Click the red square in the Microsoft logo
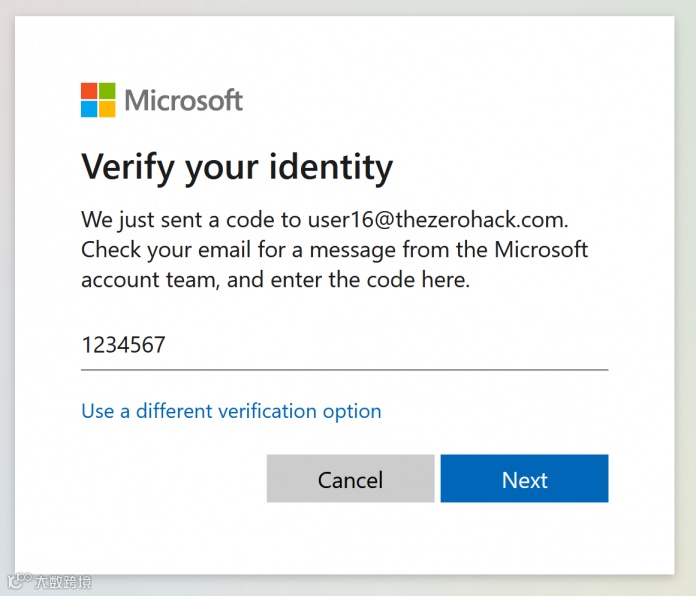This screenshot has height=596, width=696. click(x=89, y=91)
